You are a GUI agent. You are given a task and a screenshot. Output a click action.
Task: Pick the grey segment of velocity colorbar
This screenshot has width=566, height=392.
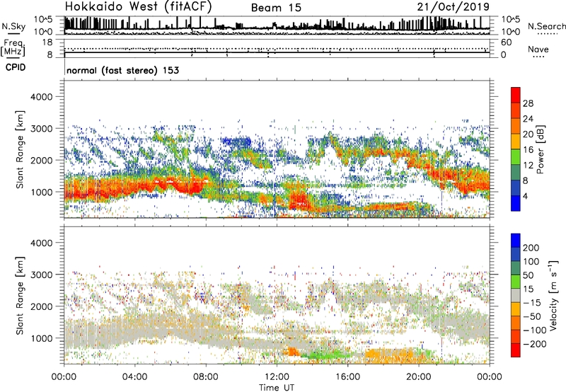click(516, 296)
